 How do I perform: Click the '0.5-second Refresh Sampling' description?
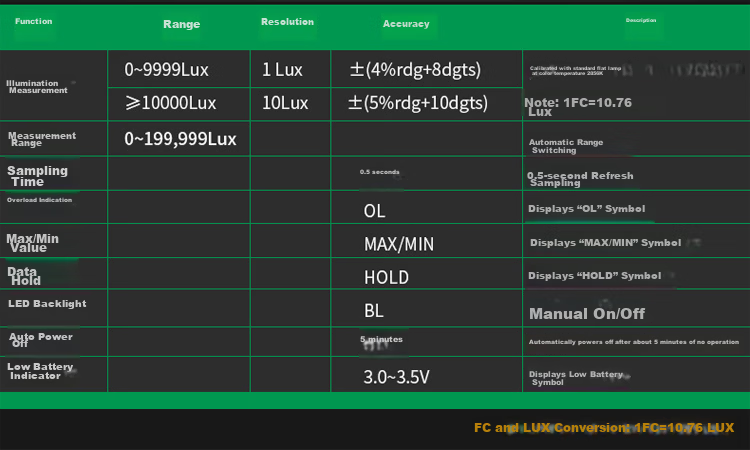pos(580,179)
